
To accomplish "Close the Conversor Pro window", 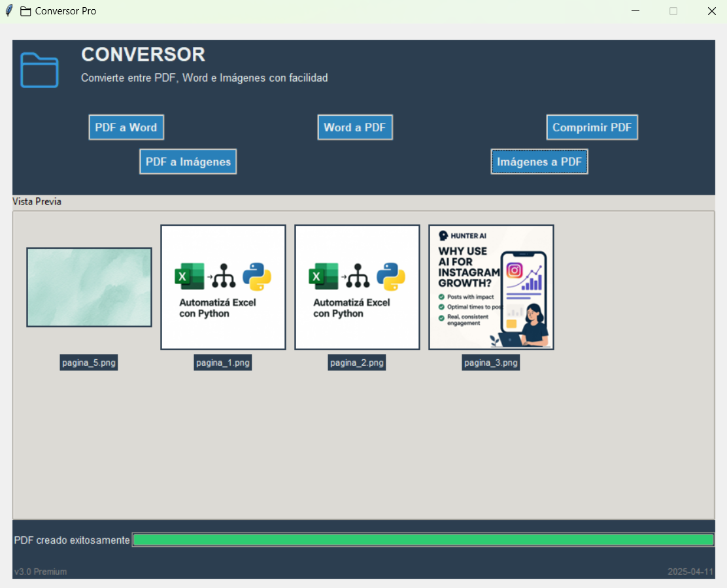I will click(x=712, y=11).
